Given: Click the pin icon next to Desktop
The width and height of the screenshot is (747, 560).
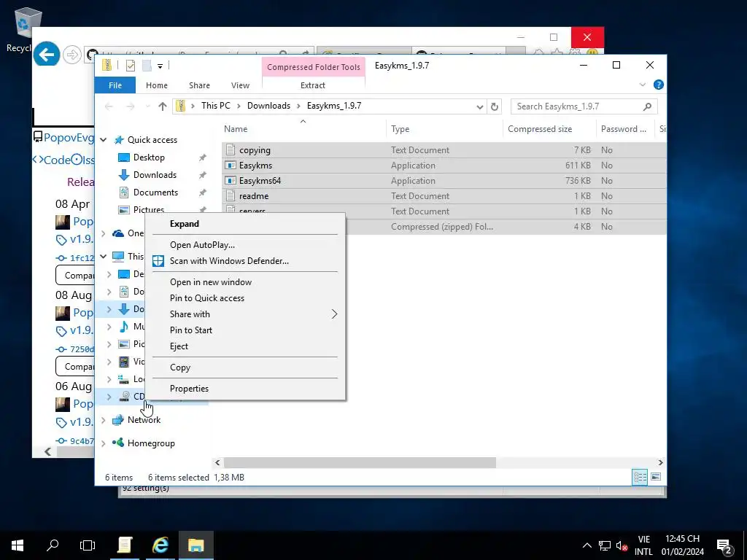Looking at the screenshot, I should click(x=203, y=157).
